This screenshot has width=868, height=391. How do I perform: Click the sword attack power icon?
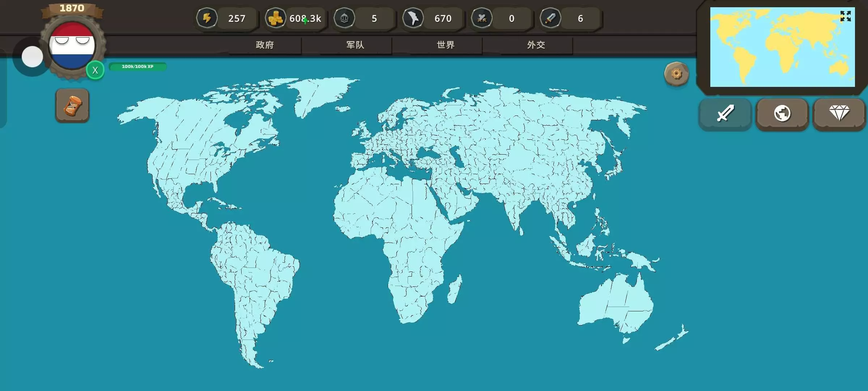pos(550,18)
